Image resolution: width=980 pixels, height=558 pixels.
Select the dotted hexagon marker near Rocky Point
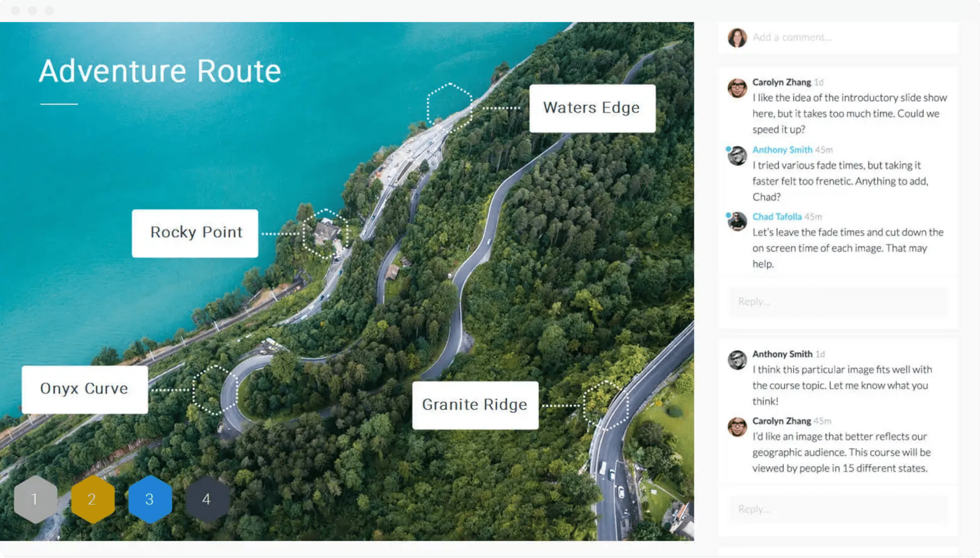[325, 233]
